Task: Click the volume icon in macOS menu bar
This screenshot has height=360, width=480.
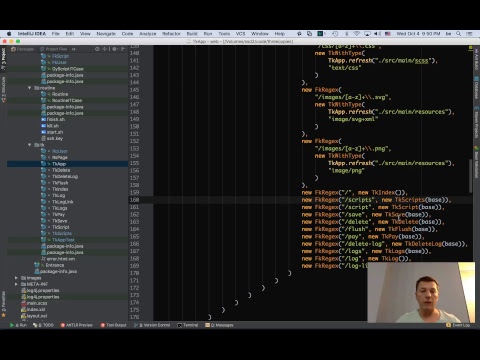Action: [377, 34]
